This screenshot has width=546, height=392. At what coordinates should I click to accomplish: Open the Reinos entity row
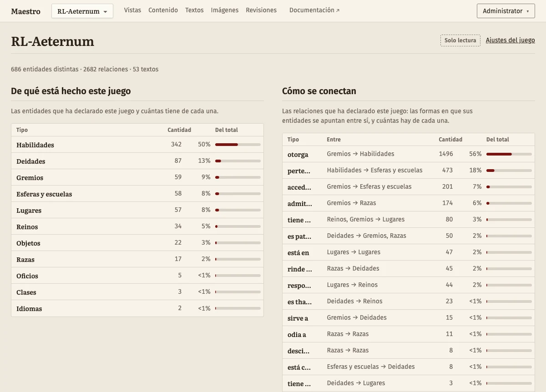coord(137,226)
